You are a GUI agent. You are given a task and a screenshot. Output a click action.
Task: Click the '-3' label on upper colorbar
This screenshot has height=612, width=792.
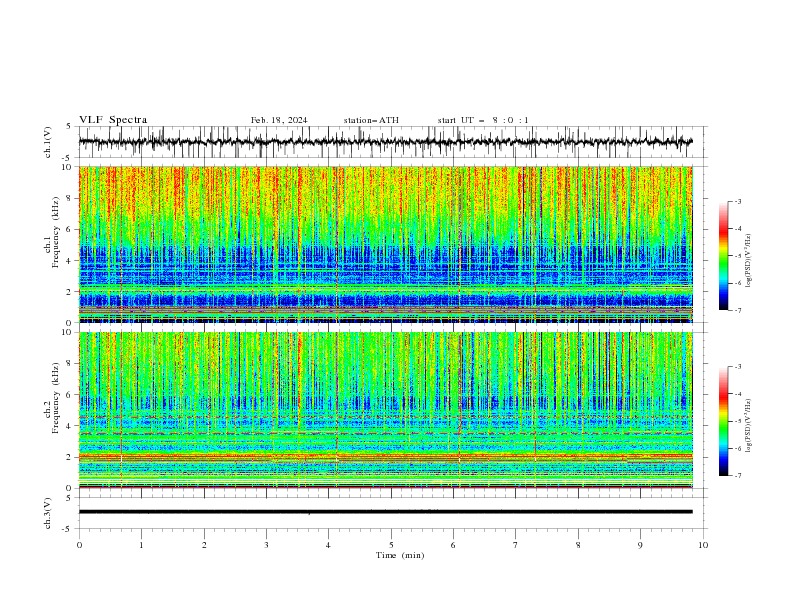pos(737,201)
